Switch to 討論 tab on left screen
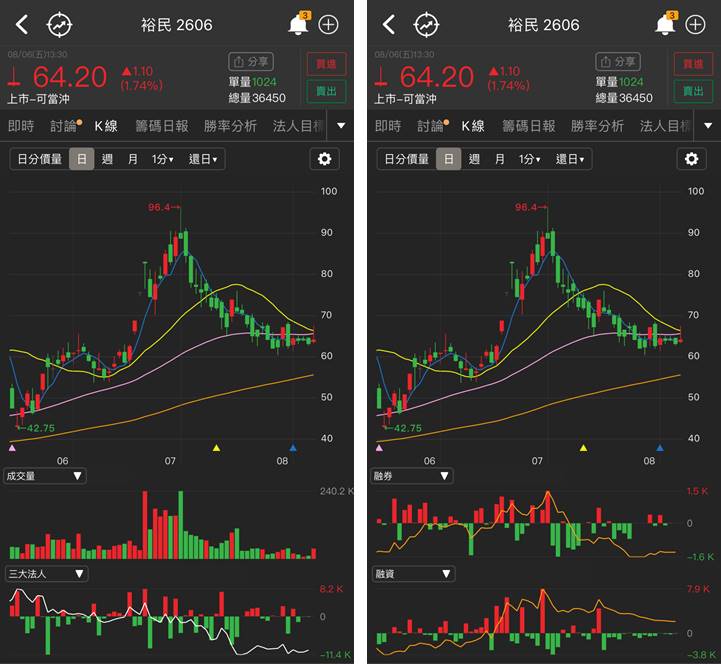 (x=64, y=126)
